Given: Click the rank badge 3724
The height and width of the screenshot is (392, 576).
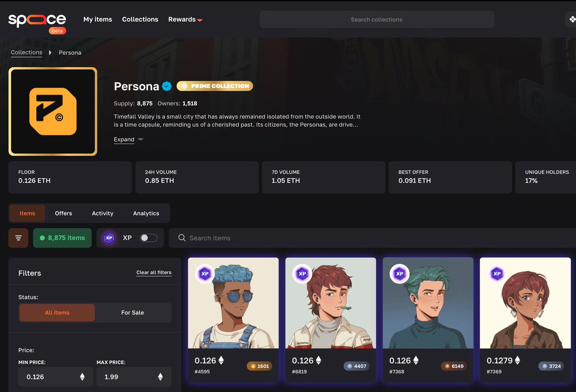Looking at the screenshot, I should coord(552,366).
